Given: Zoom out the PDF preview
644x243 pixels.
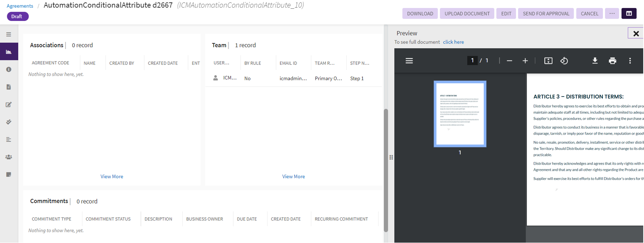Looking at the screenshot, I should tap(509, 61).
